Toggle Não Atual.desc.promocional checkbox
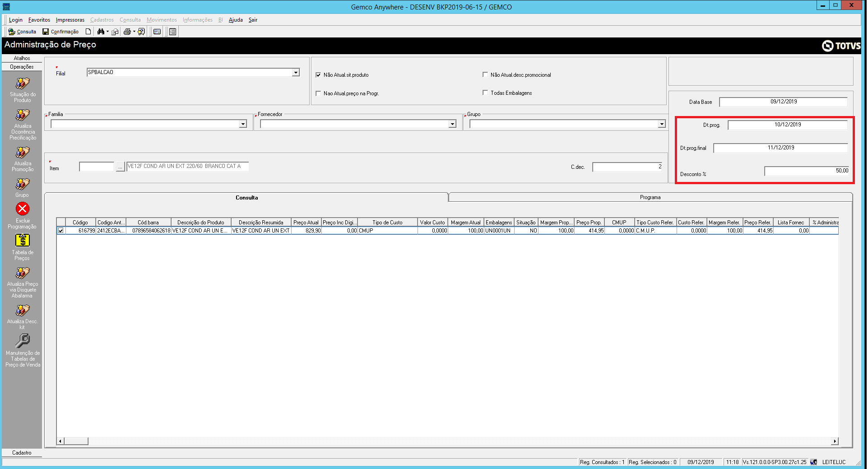The width and height of the screenshot is (868, 469). pos(485,74)
